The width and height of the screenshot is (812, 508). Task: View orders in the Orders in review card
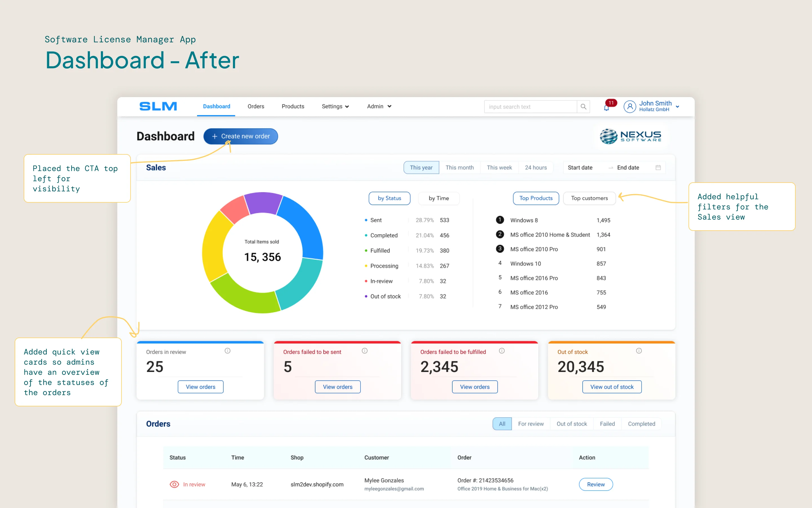tap(200, 387)
